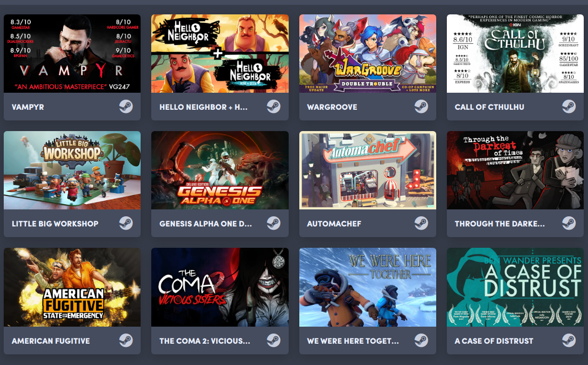Click the Steam icon beside A Case of Distrust
588x365 pixels.
pos(569,340)
